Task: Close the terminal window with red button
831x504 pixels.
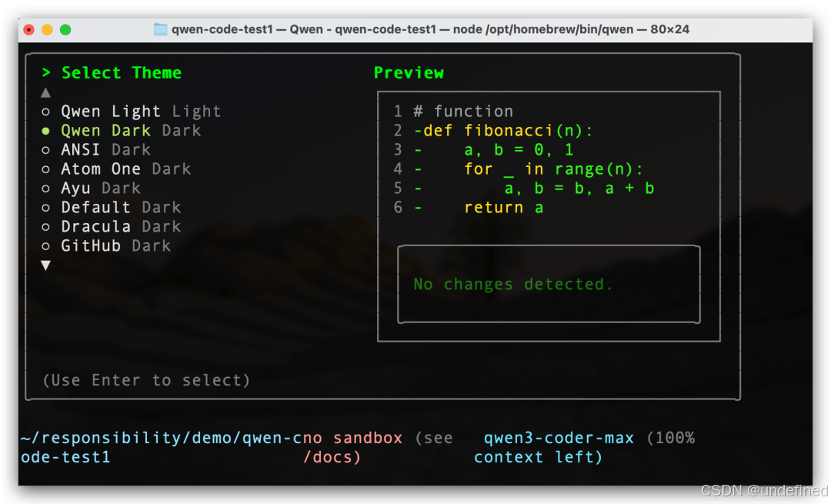Action: click(29, 30)
